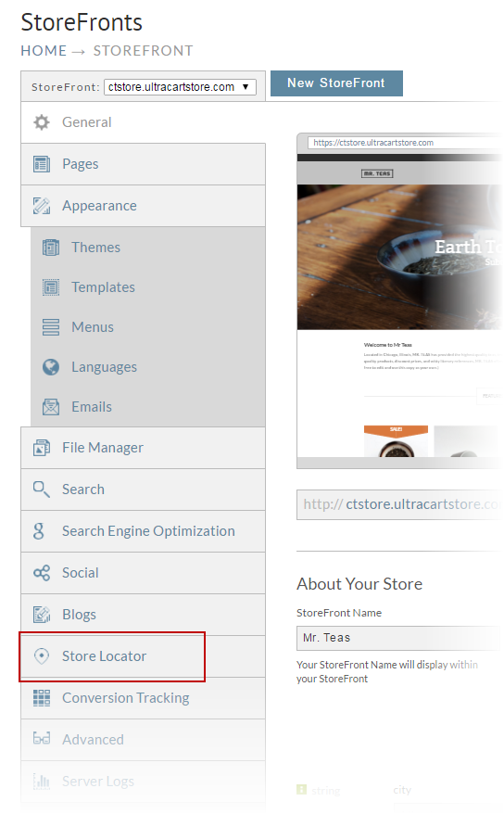This screenshot has width=504, height=814.
Task: Click the Store Locator pin icon
Action: pyautogui.click(x=42, y=656)
